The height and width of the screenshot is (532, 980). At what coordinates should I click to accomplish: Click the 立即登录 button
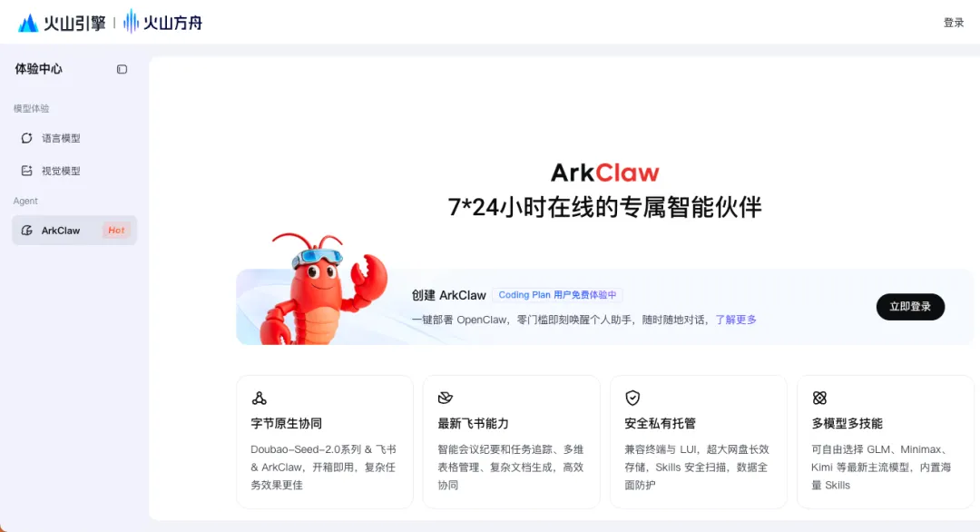click(x=910, y=307)
